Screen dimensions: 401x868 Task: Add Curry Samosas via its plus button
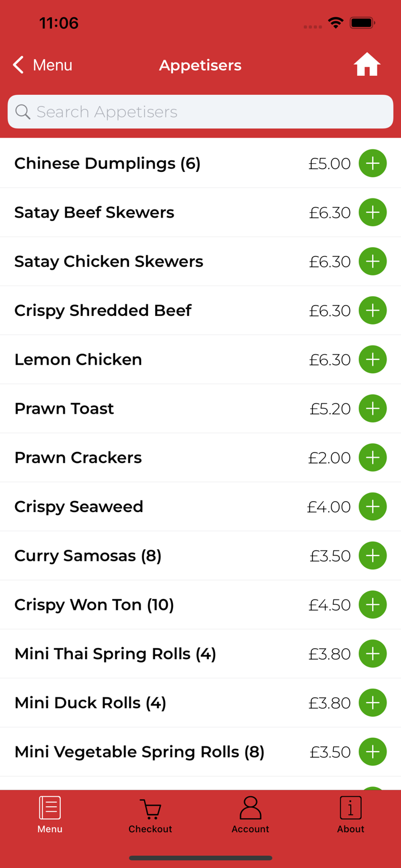pyautogui.click(x=373, y=556)
